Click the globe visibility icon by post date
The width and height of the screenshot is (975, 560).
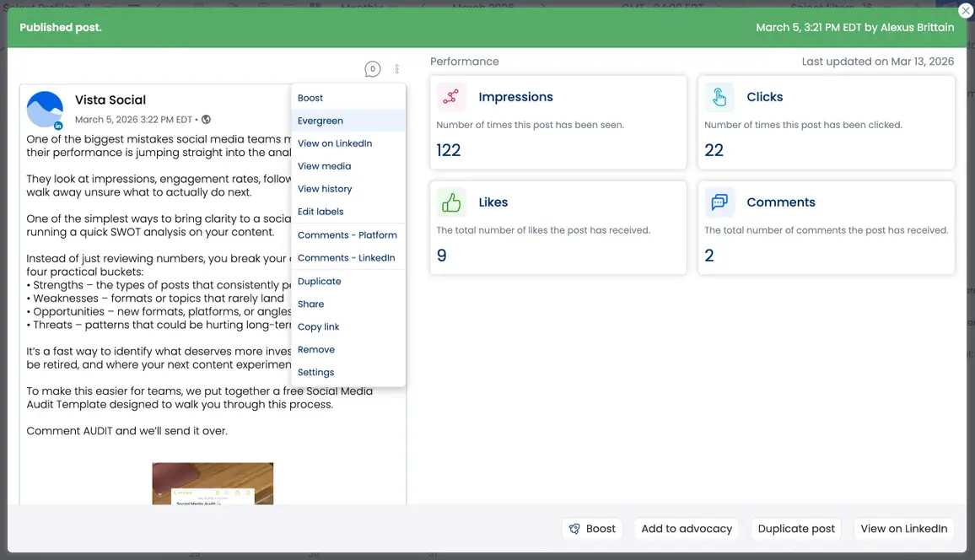pyautogui.click(x=206, y=120)
